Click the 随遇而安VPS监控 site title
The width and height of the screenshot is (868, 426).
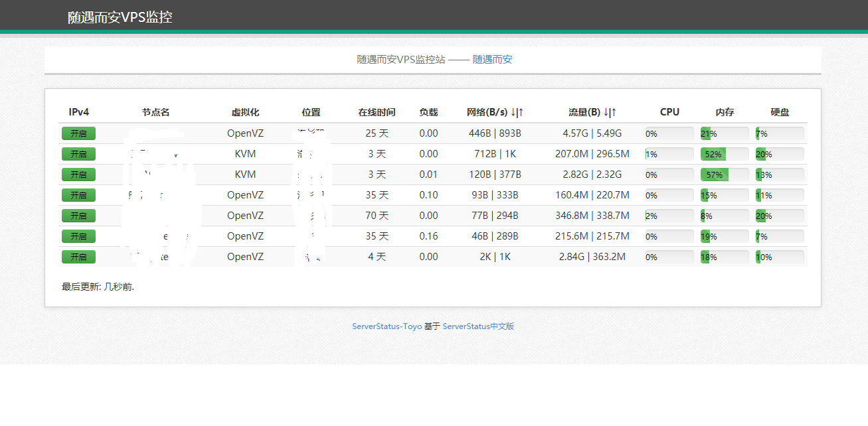point(118,17)
